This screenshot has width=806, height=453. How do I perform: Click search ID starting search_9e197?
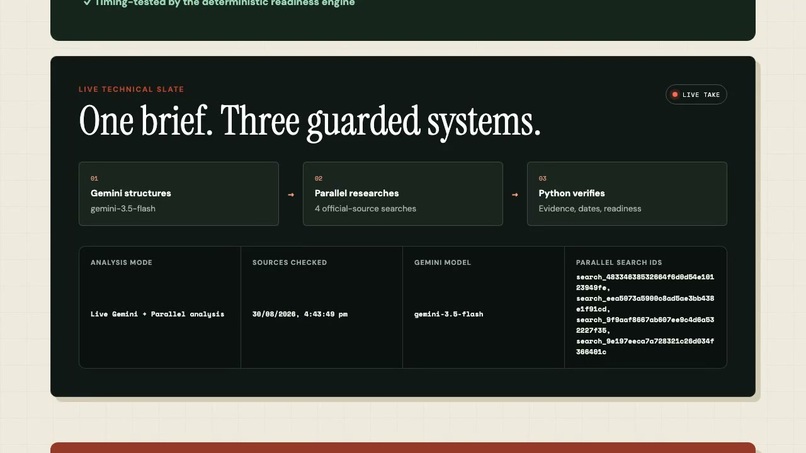tap(645, 347)
